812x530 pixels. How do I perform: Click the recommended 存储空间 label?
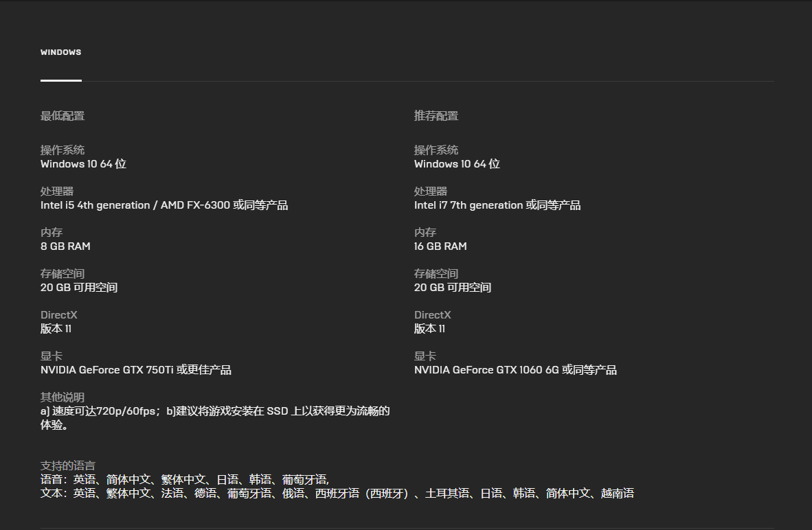[436, 274]
